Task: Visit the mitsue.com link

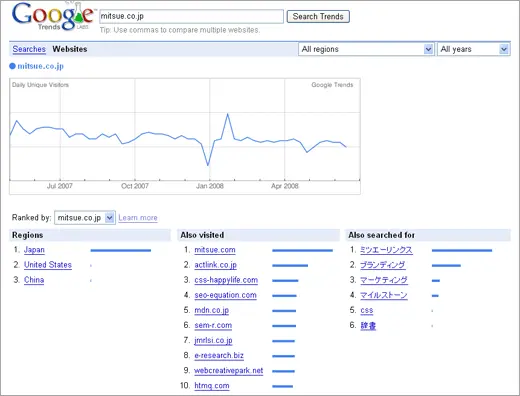Action: 215,250
